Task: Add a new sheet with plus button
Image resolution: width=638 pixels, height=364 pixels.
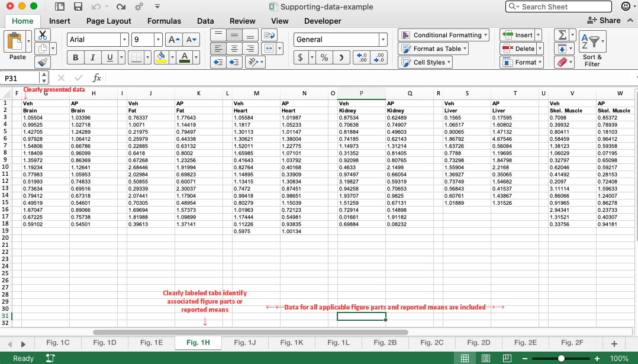Action: tap(614, 344)
